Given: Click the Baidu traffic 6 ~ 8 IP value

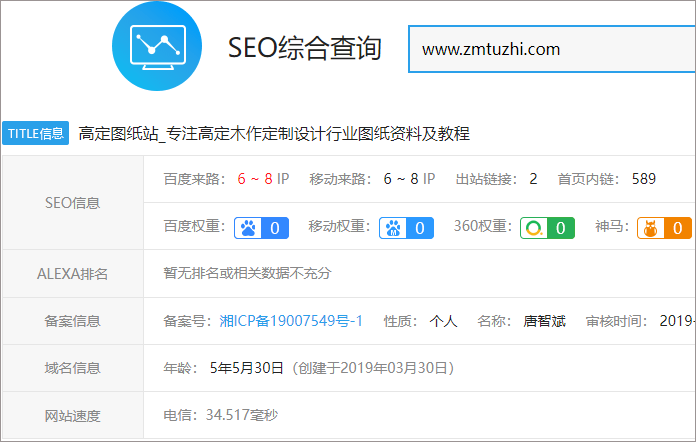Looking at the screenshot, I should tap(263, 179).
